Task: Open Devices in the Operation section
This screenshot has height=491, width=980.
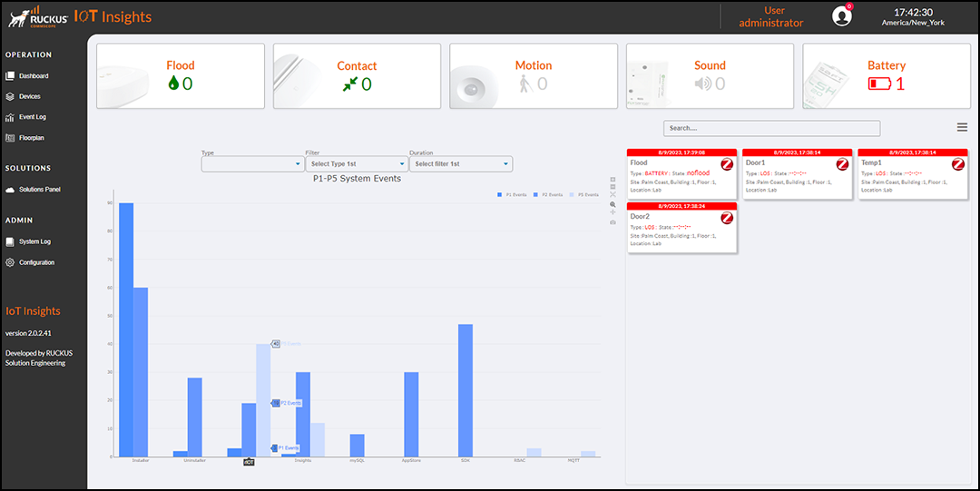Action: click(x=29, y=96)
